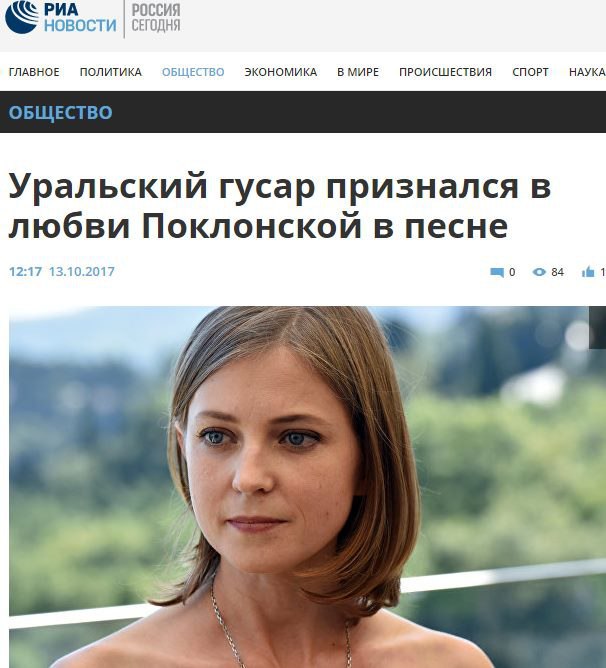Click the РИА Новости logo text
This screenshot has height=668, width=606.
tap(80, 17)
